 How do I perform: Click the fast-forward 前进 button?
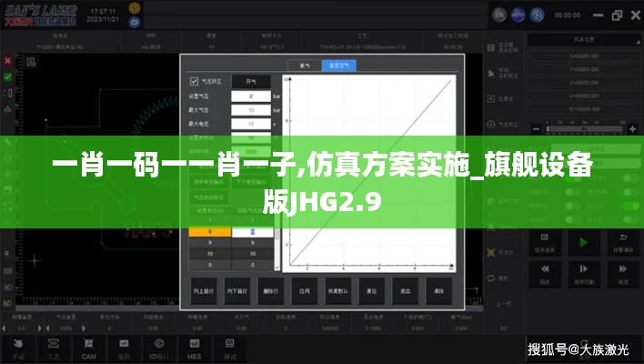(623, 274)
